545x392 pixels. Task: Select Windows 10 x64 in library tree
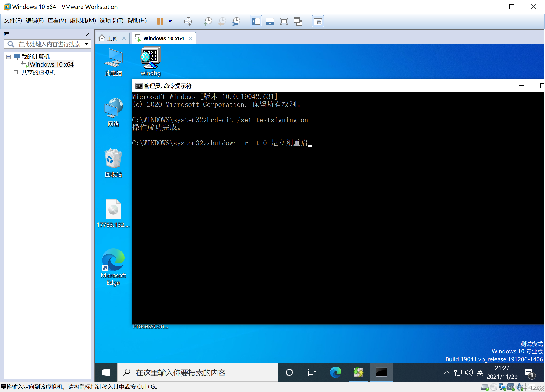52,64
